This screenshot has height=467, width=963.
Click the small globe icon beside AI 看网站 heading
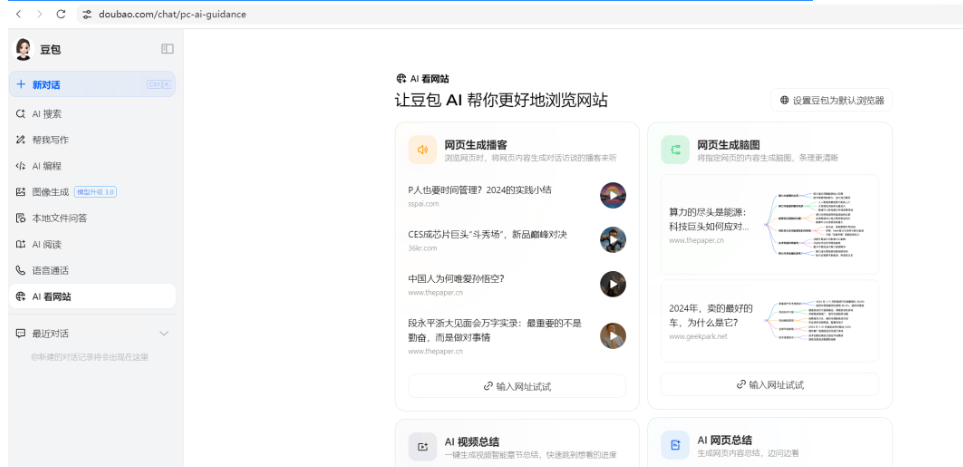(x=401, y=79)
